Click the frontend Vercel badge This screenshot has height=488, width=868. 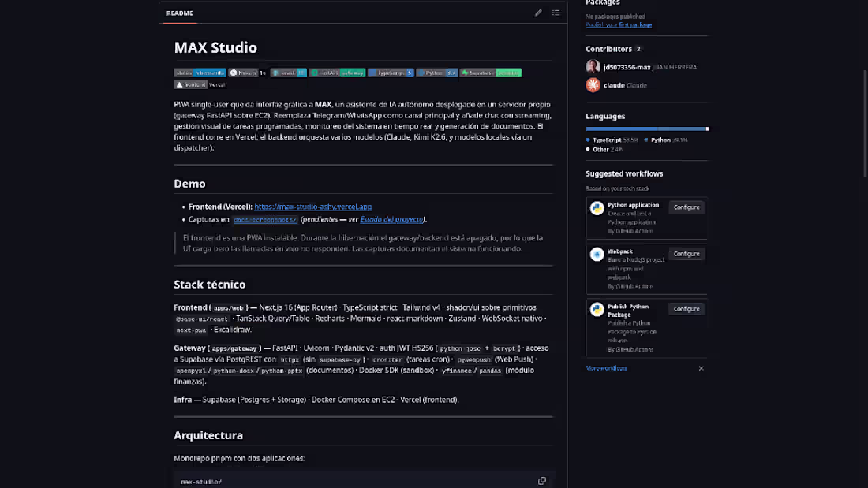coord(200,84)
